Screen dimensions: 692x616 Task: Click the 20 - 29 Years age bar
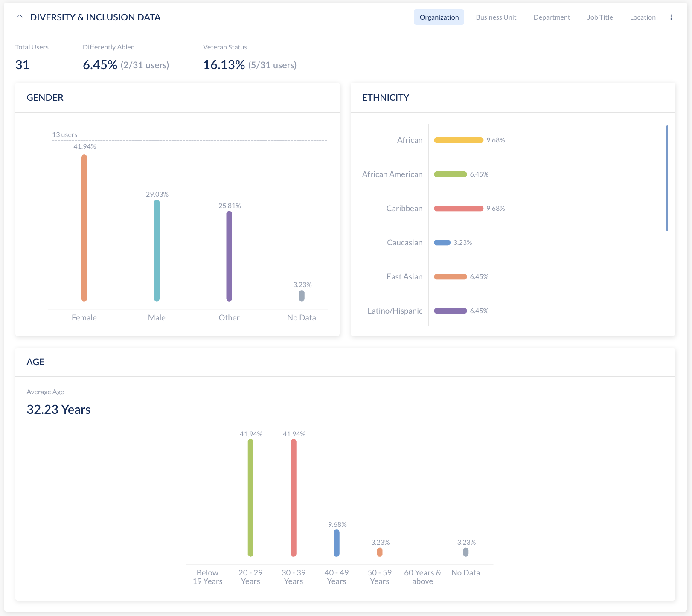pyautogui.click(x=250, y=498)
